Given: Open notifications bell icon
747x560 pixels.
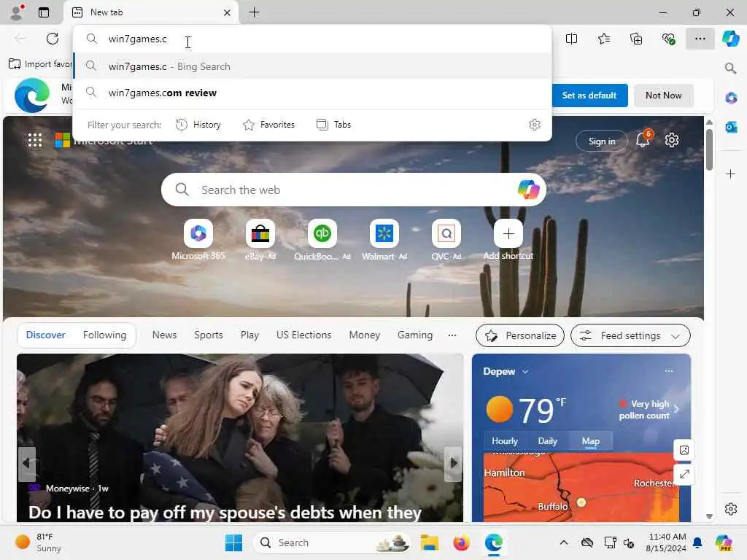Looking at the screenshot, I should tap(643, 139).
